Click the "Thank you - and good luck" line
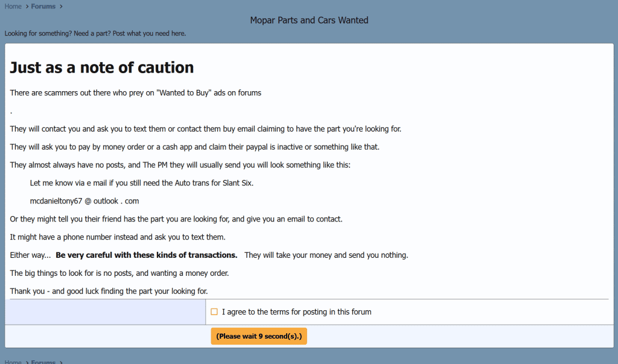Image resolution: width=618 pixels, height=364 pixels. [x=109, y=292]
